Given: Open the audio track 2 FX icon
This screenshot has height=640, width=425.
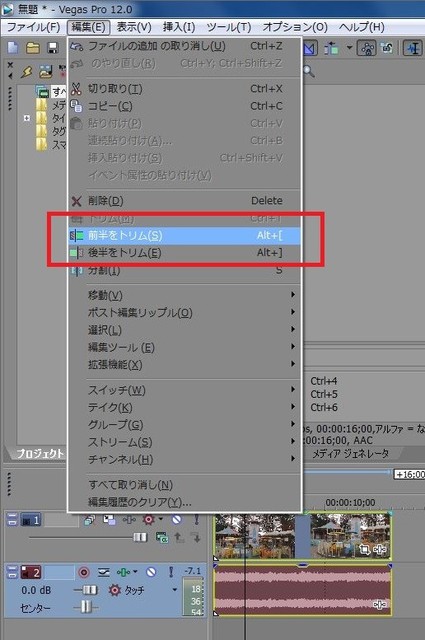Looking at the screenshot, I should pos(124,572).
